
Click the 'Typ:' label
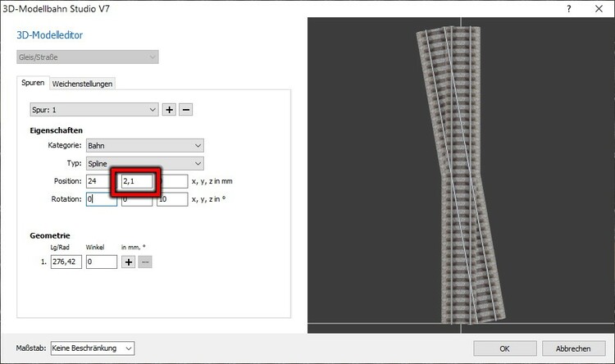click(74, 163)
